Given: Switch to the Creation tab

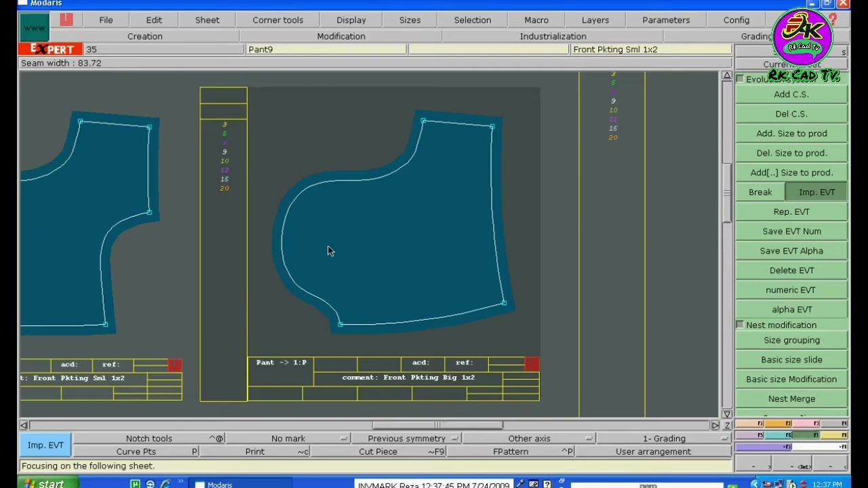Looking at the screenshot, I should click(145, 36).
